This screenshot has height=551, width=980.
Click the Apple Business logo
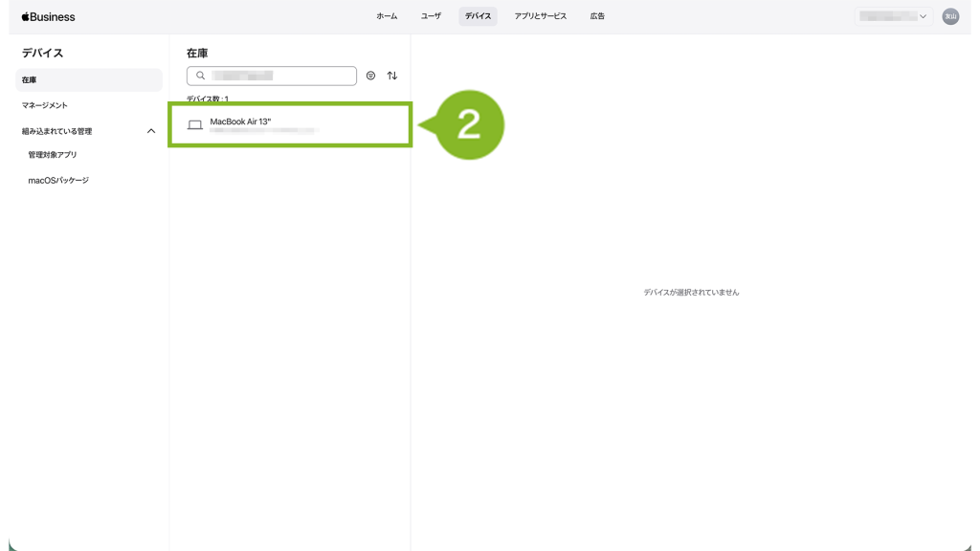48,16
